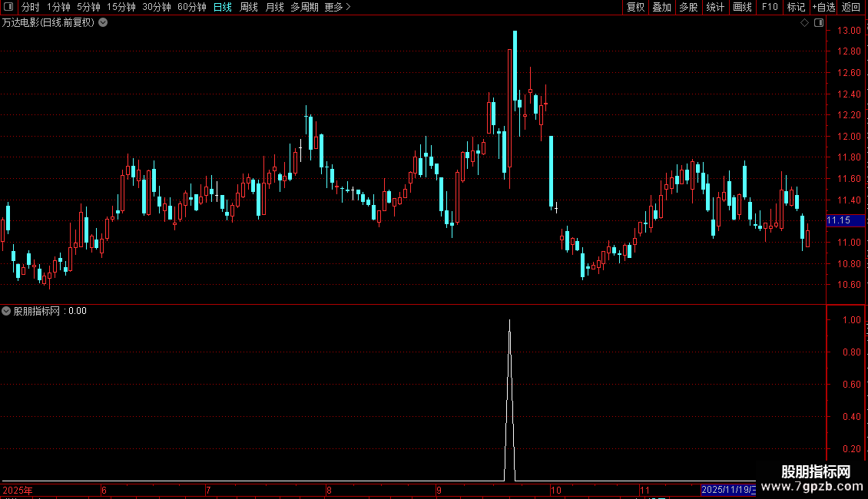Select the 5分钟 period tab

point(88,7)
